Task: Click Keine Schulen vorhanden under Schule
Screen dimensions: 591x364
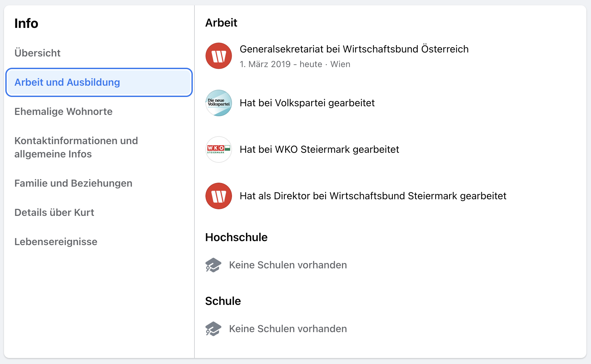Action: (288, 329)
